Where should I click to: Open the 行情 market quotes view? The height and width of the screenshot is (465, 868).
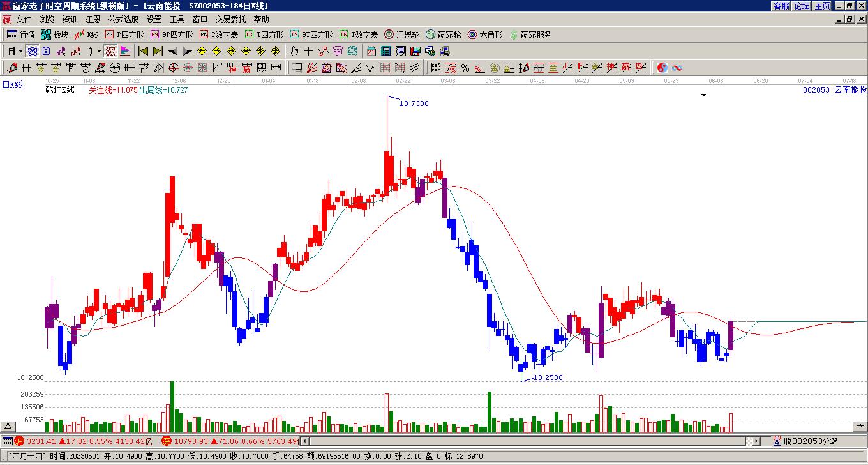tap(21, 34)
